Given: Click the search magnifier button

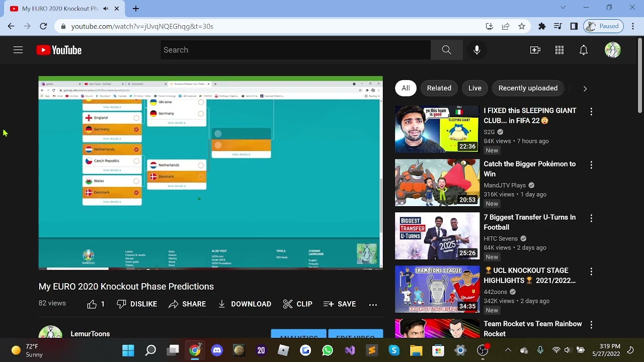Looking at the screenshot, I should tap(446, 50).
